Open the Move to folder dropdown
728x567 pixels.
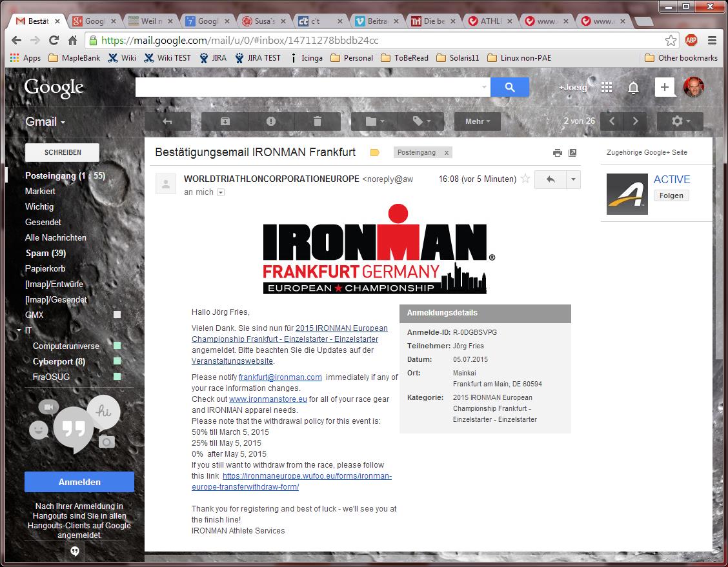coord(375,121)
